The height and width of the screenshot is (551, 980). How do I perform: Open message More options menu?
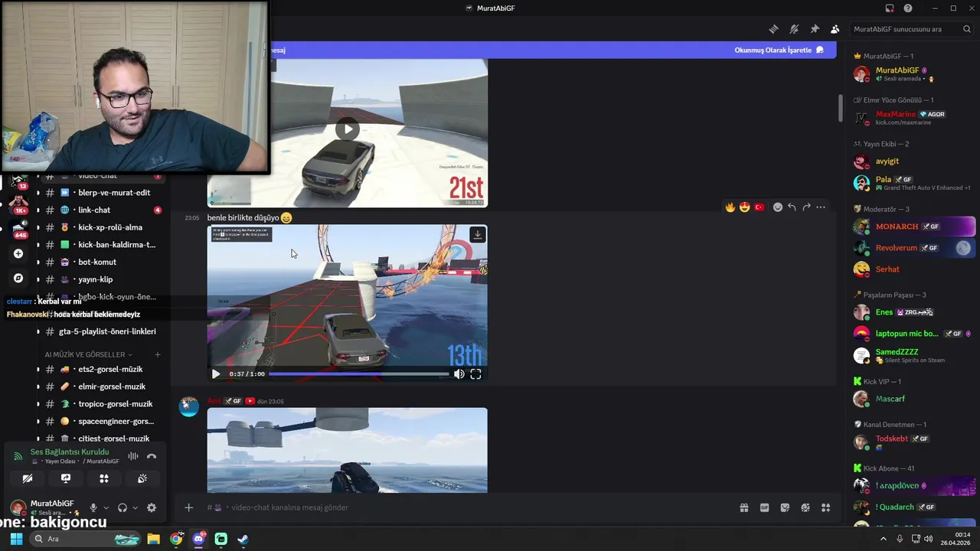pos(821,207)
